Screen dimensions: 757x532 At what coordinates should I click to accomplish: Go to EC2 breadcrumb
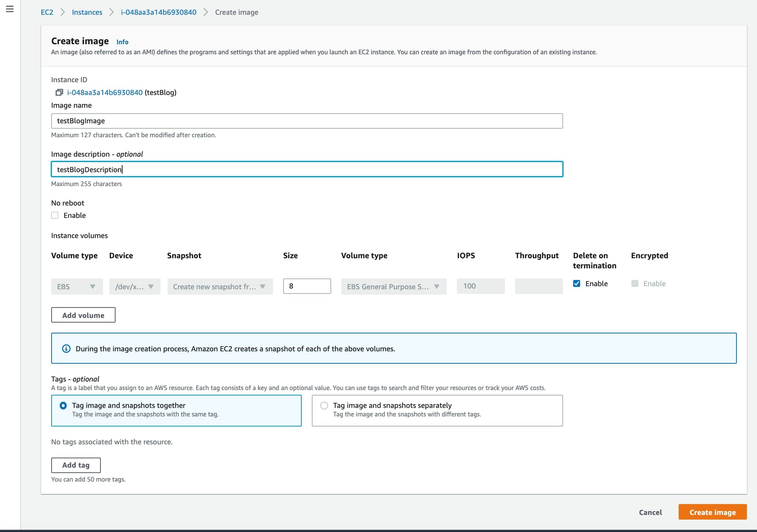coord(47,12)
